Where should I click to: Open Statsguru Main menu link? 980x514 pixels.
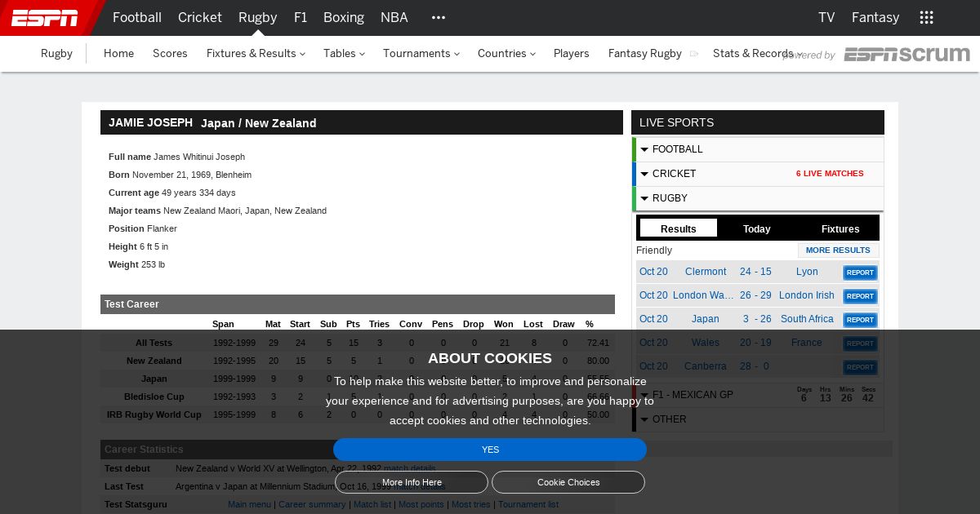249,504
